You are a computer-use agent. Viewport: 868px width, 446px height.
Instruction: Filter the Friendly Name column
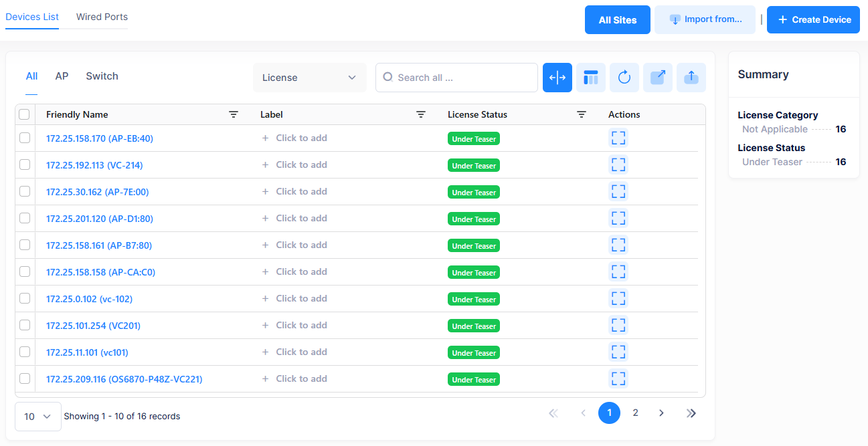[234, 114]
